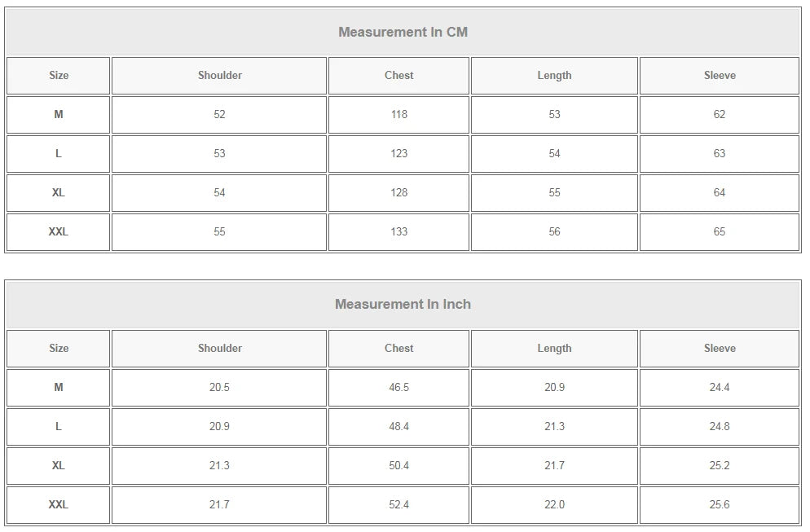Image resolution: width=810 pixels, height=532 pixels.
Task: Select the Chest header in CM table
Action: 398,76
